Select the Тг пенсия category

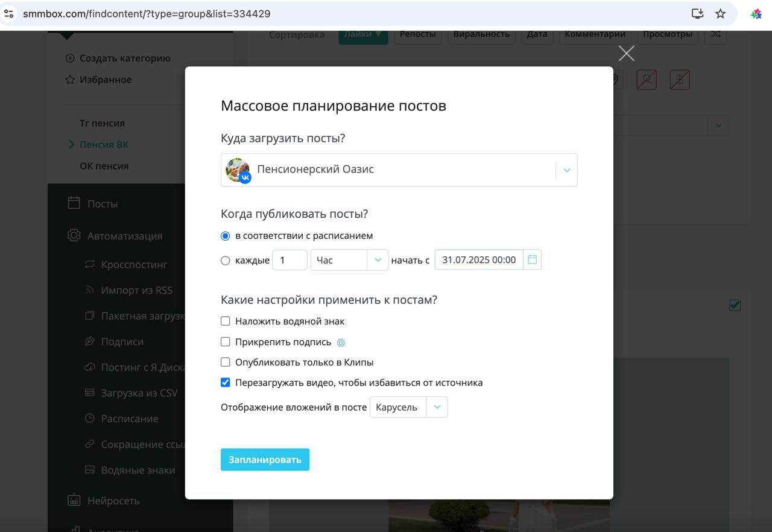(x=102, y=123)
